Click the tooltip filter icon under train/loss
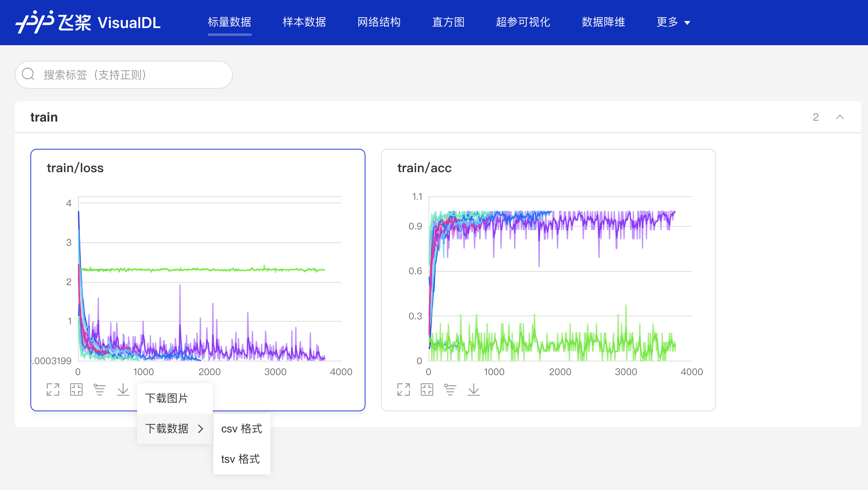868x490 pixels. pyautogui.click(x=100, y=389)
